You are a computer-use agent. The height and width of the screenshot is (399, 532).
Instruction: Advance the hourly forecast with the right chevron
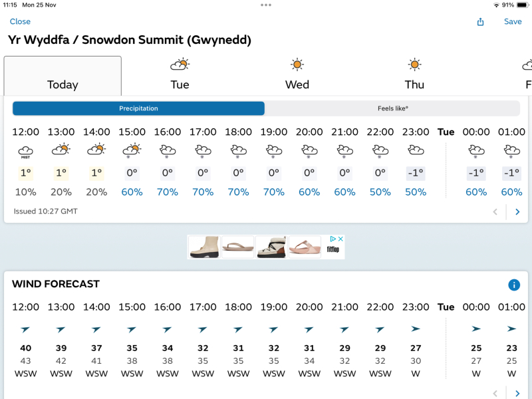pyautogui.click(x=517, y=211)
